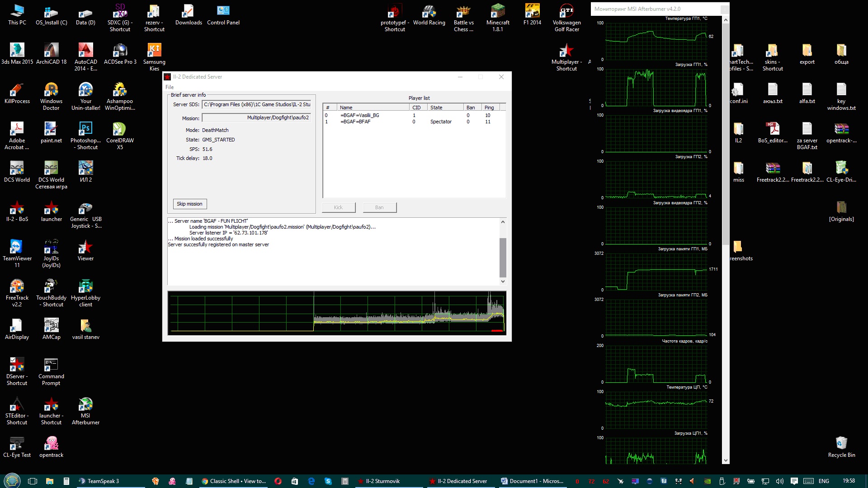868x488 pixels.
Task: Open BoS_editor PDF file icon
Action: [773, 132]
